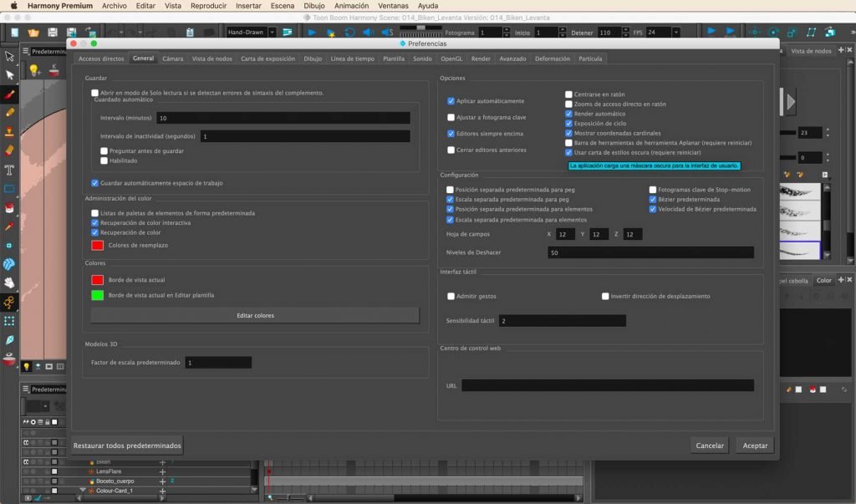Image resolution: width=856 pixels, height=504 pixels.
Task: Click the Save As icon in top toolbar
Action: click(x=72, y=33)
